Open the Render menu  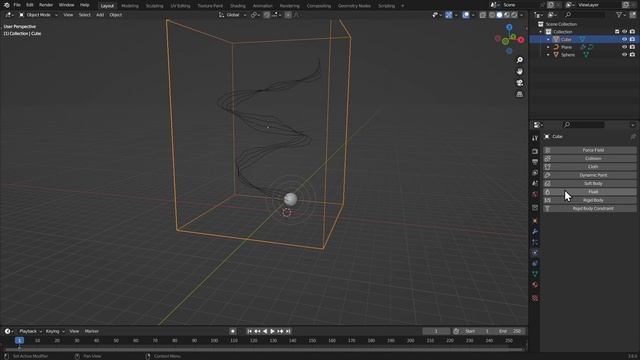click(x=46, y=5)
